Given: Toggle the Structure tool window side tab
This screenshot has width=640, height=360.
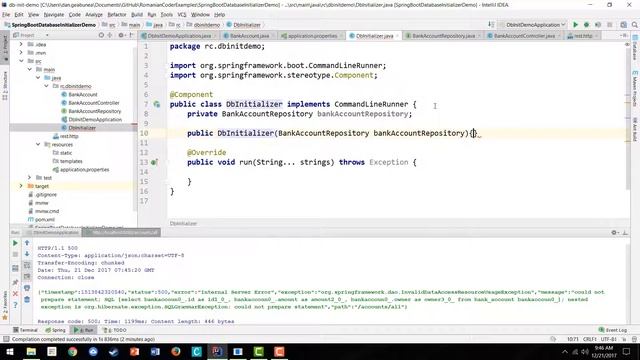Looking at the screenshot, I should coord(5,86).
